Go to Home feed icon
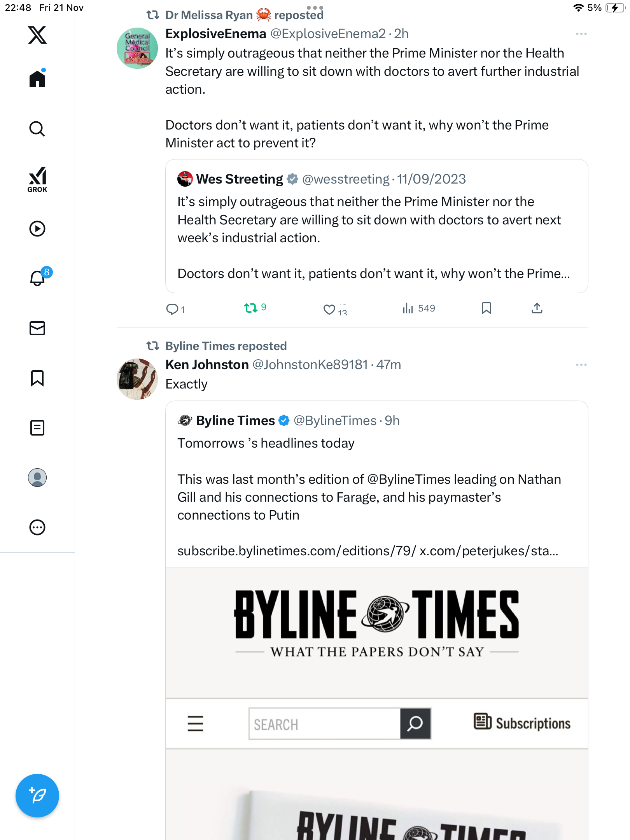This screenshot has width=630, height=840. click(37, 79)
